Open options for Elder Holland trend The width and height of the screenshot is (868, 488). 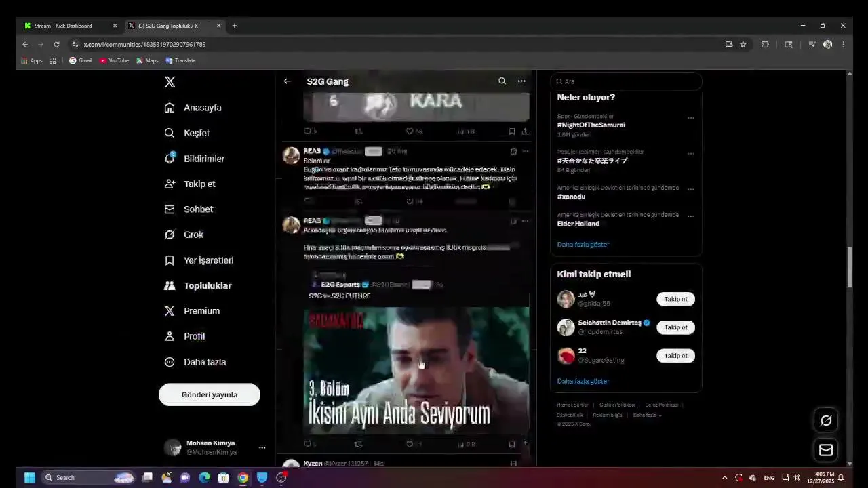pos(691,216)
